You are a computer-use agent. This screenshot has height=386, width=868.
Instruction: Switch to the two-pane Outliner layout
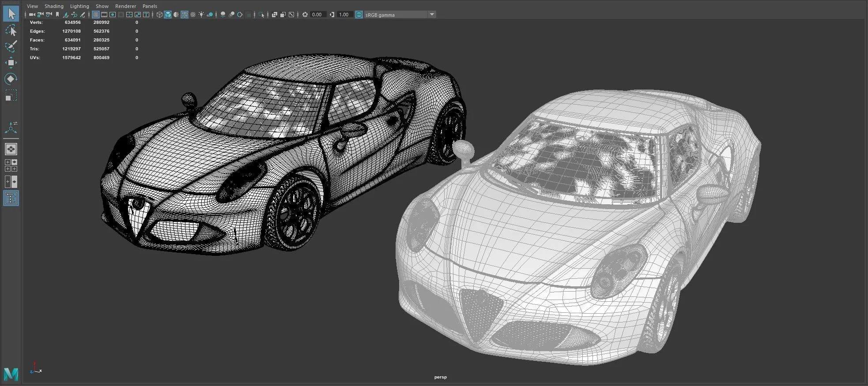tap(11, 182)
